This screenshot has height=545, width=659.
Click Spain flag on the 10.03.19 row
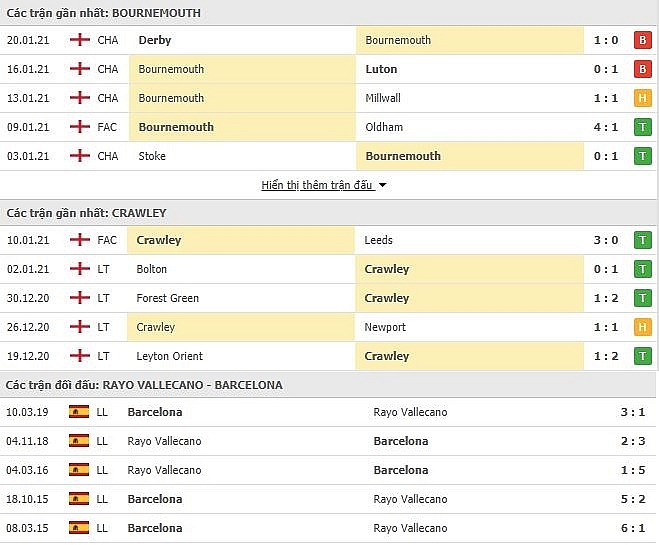pyautogui.click(x=79, y=413)
